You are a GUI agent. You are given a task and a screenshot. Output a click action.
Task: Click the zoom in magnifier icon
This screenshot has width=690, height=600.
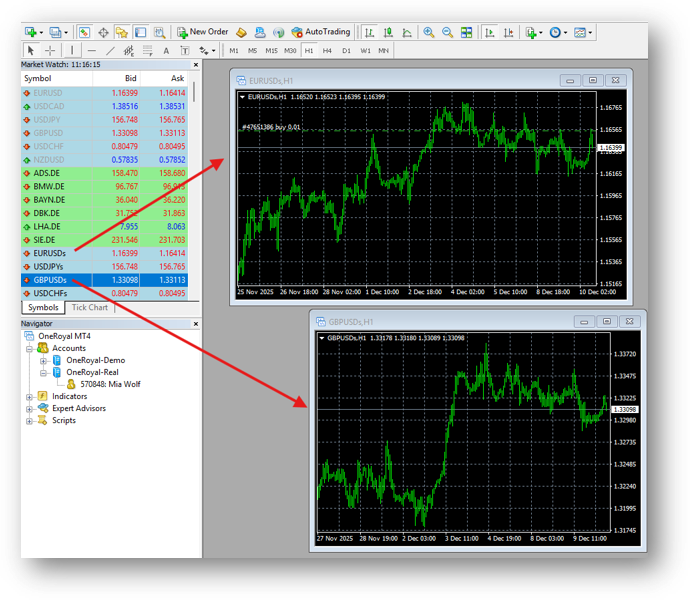click(429, 32)
